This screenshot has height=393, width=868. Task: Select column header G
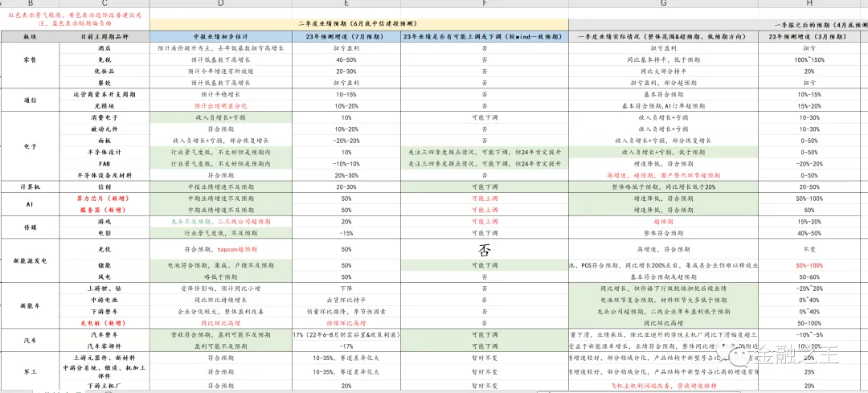click(663, 4)
